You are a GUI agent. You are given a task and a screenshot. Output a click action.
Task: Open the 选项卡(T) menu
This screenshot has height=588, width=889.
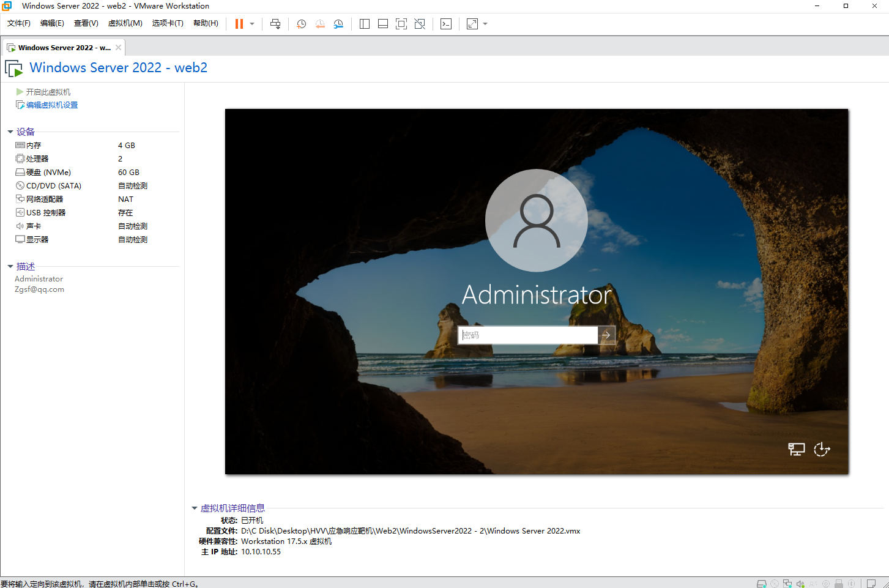[168, 23]
